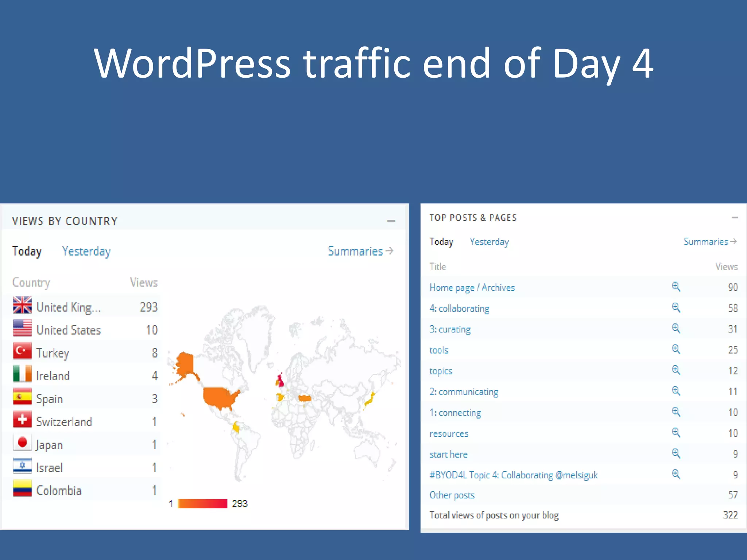Screen dimensions: 747x560
Task: Open Summaries link in Views by Country
Action: pyautogui.click(x=360, y=251)
